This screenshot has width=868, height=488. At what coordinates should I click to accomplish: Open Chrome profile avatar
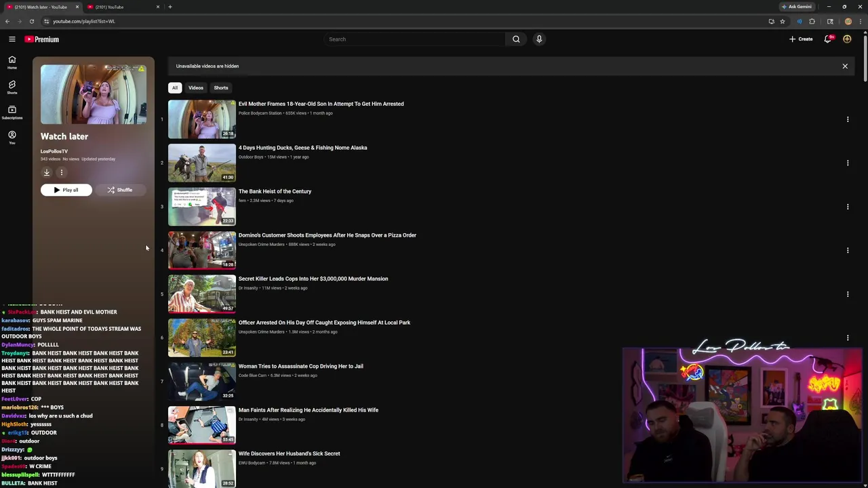[848, 21]
